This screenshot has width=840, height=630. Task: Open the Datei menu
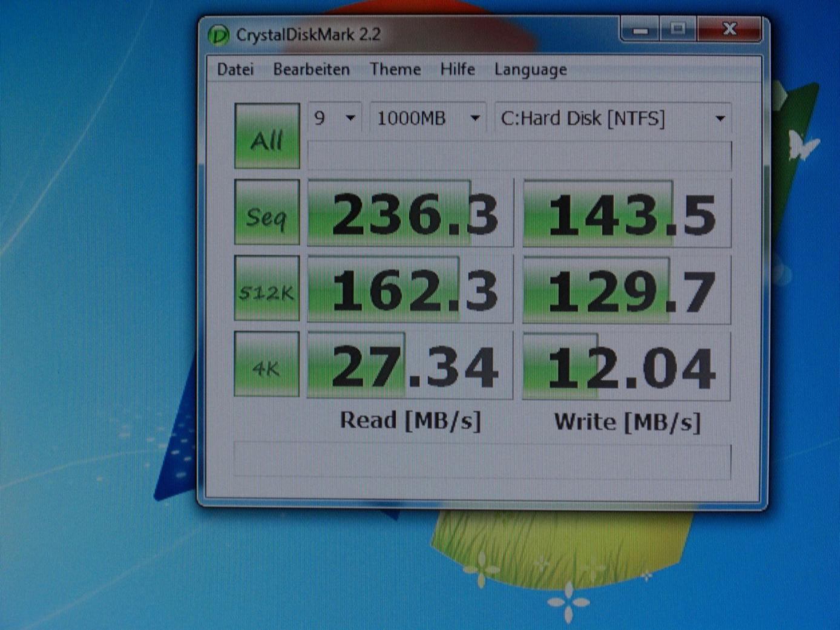(x=235, y=70)
